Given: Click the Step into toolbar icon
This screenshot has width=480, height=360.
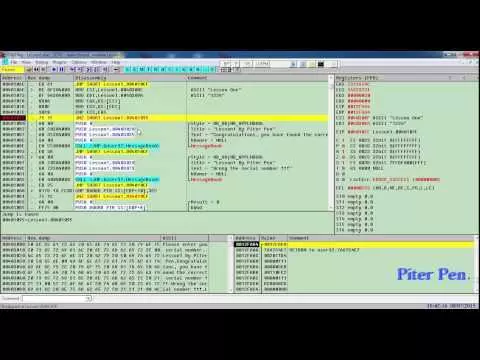Looking at the screenshot, I should click(x=73, y=69).
